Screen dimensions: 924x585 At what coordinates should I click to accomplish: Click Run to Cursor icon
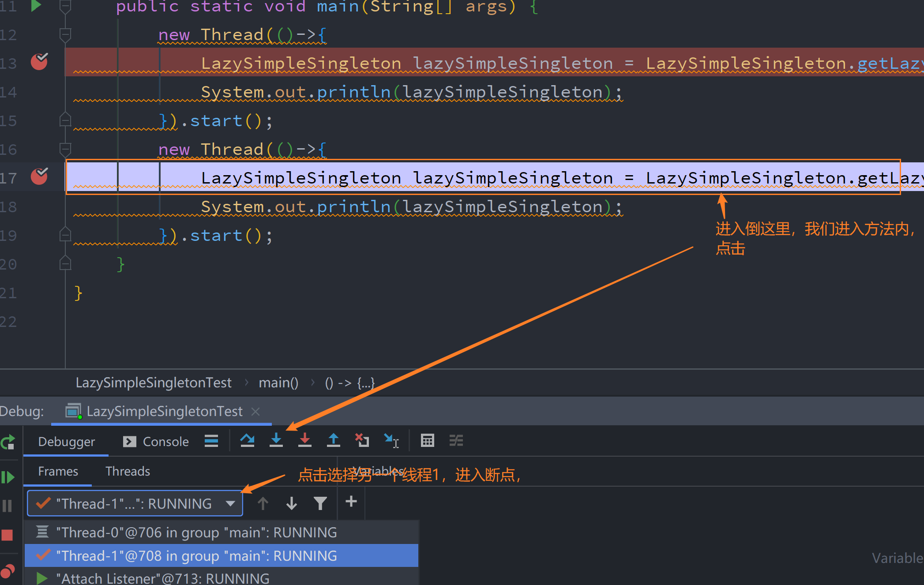(391, 440)
